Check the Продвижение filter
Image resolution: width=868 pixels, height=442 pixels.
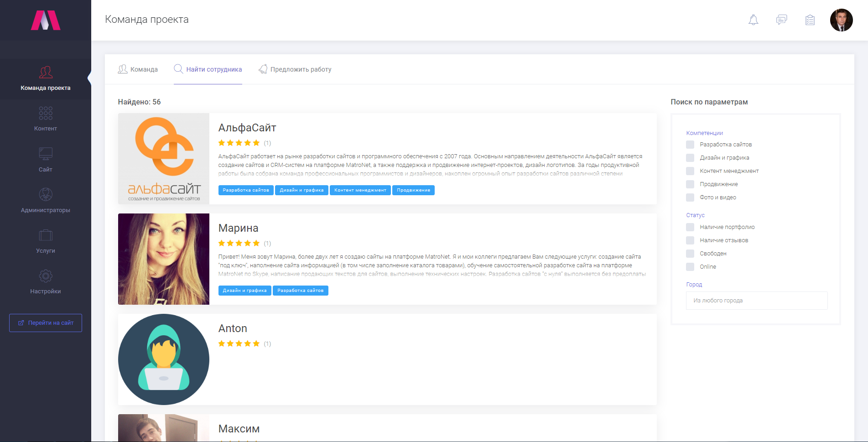coord(690,184)
